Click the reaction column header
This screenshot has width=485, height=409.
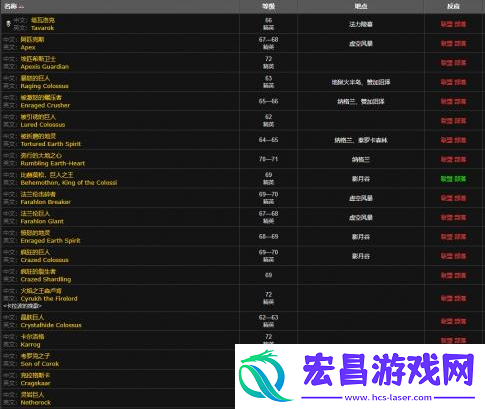coord(453,6)
